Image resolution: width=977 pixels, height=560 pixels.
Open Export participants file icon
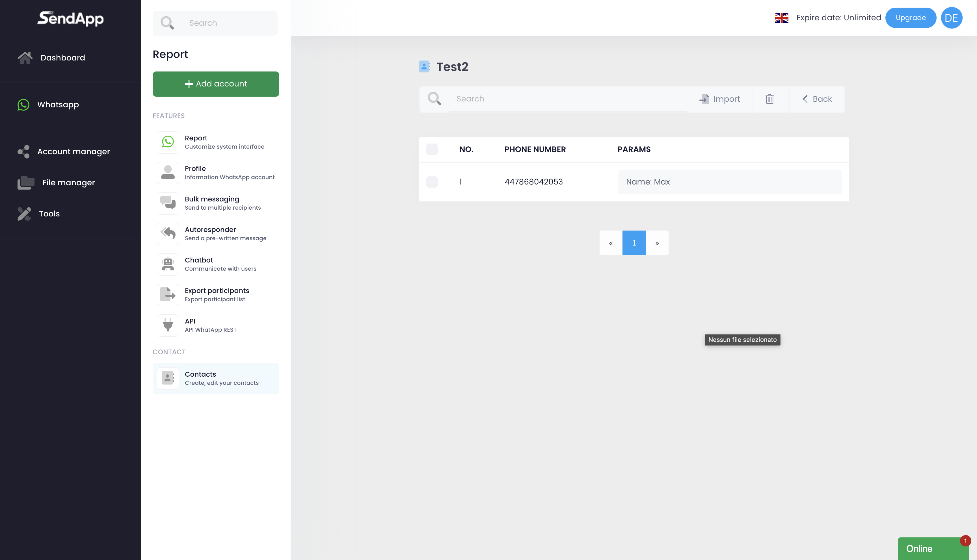(x=168, y=295)
